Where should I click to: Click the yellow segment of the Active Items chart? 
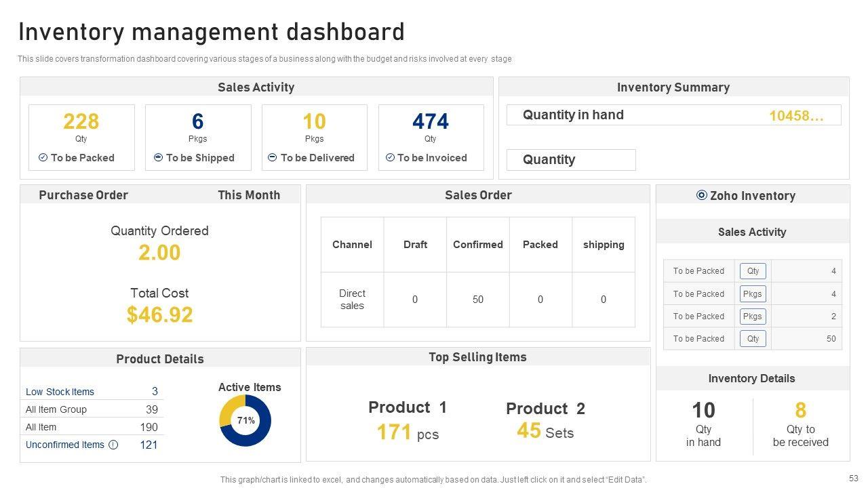tap(229, 409)
